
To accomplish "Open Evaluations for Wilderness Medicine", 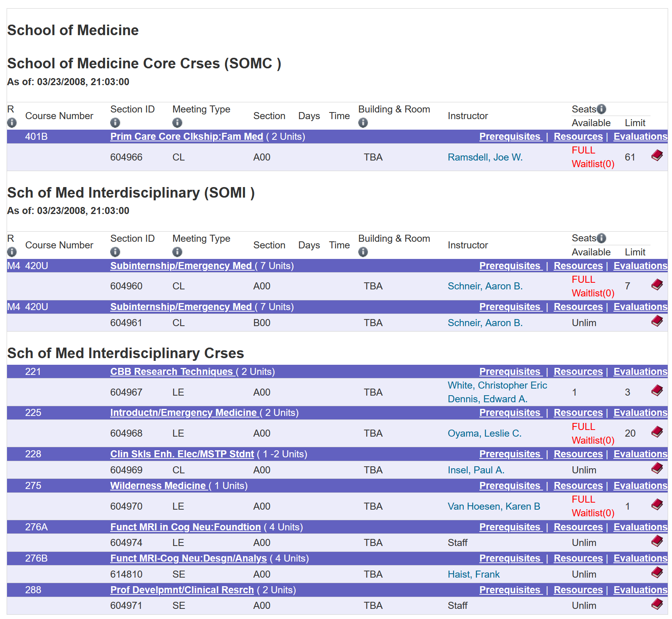I will point(640,485).
